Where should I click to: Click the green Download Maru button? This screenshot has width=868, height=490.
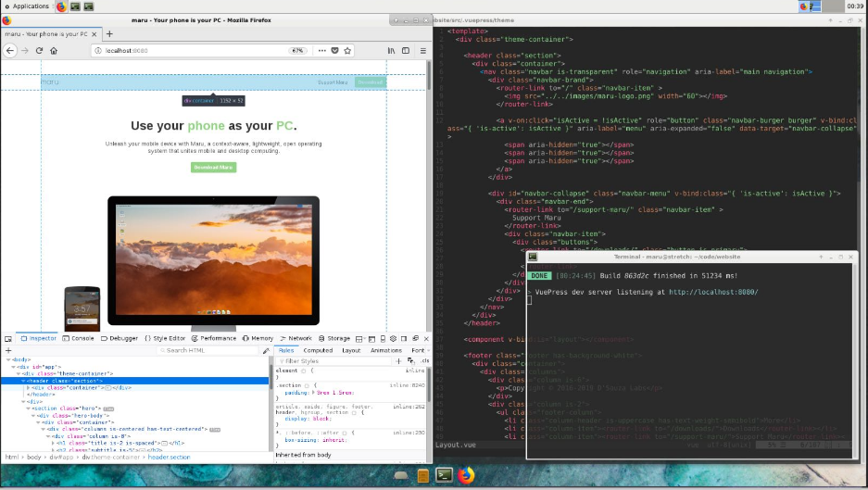click(x=213, y=168)
